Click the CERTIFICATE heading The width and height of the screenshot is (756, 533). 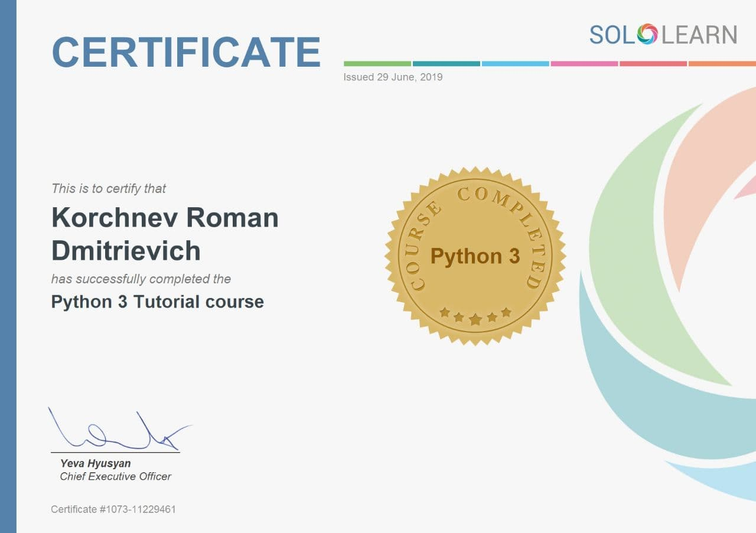coord(186,52)
